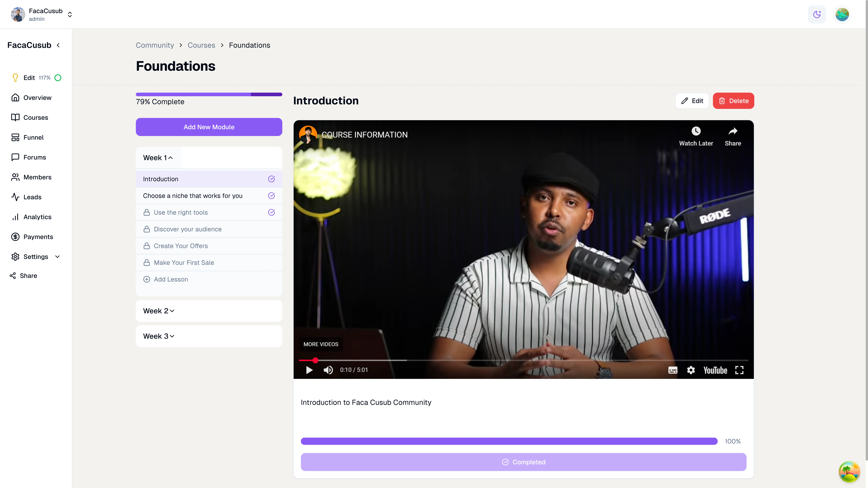Mute the video volume
Screen dimensions: 868x488
[x=328, y=370]
